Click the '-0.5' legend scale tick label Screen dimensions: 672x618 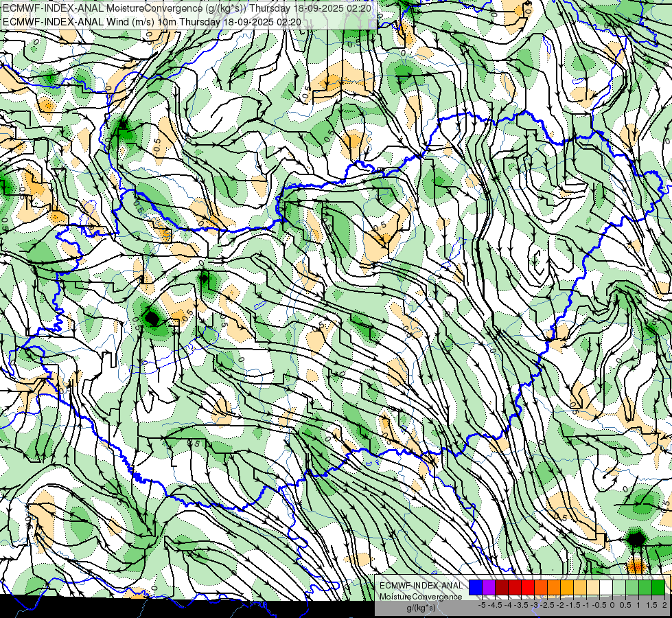point(599,605)
